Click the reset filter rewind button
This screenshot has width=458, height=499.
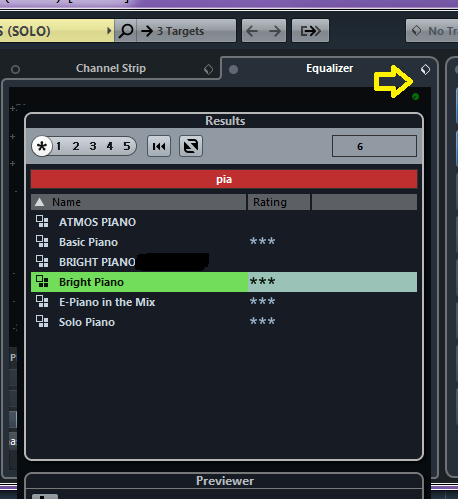159,146
